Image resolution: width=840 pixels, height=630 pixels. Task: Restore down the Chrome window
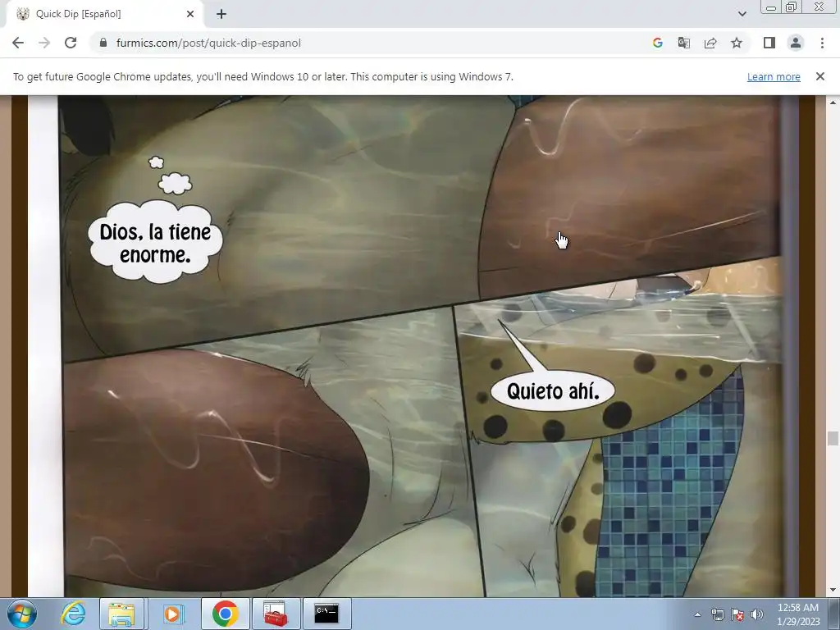[x=792, y=7]
